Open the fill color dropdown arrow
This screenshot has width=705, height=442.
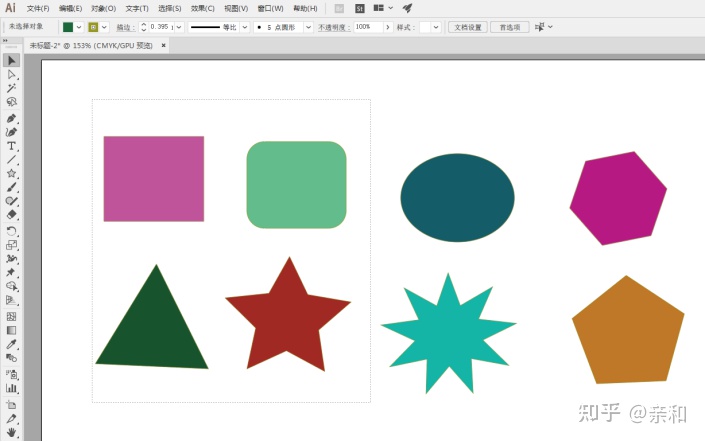(79, 27)
